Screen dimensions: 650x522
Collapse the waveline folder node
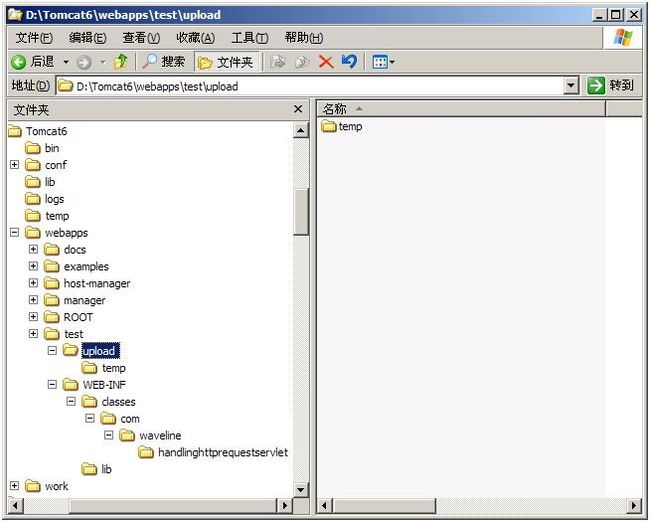[x=109, y=435]
